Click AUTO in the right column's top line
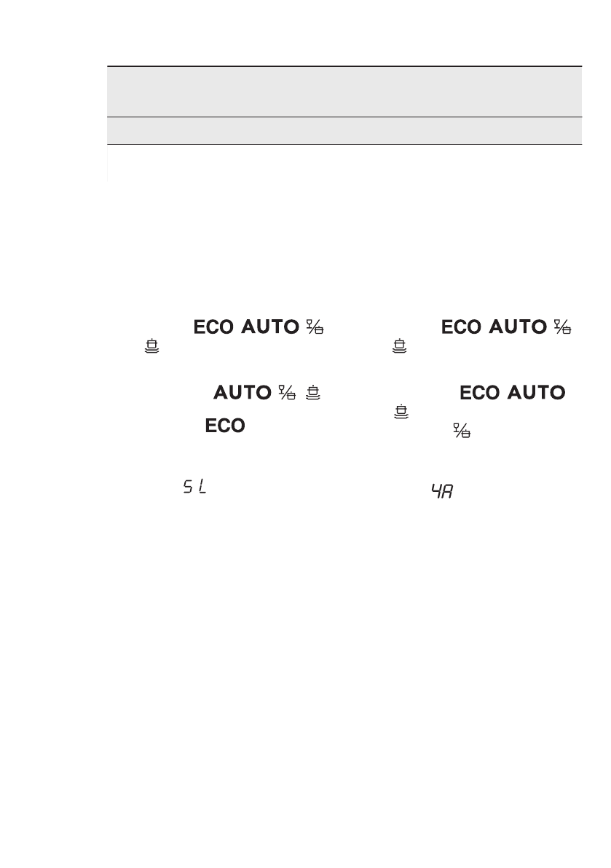The image size is (611, 868). pos(518,327)
